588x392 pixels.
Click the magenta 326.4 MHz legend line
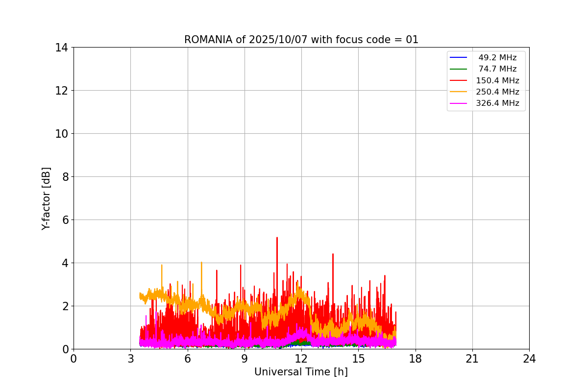459,103
